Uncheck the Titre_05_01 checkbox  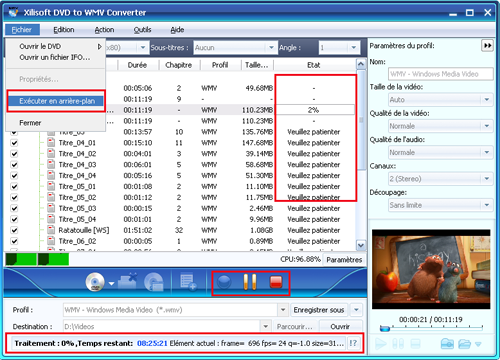click(14, 187)
